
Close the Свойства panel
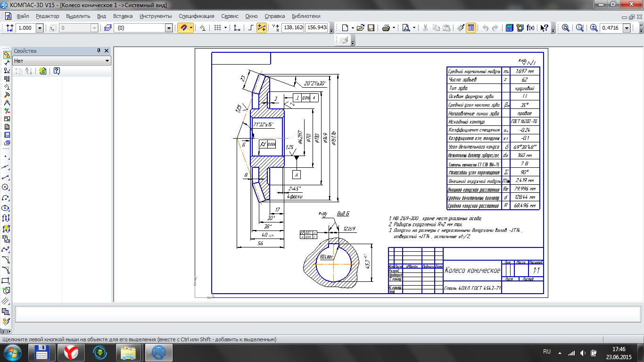point(107,50)
